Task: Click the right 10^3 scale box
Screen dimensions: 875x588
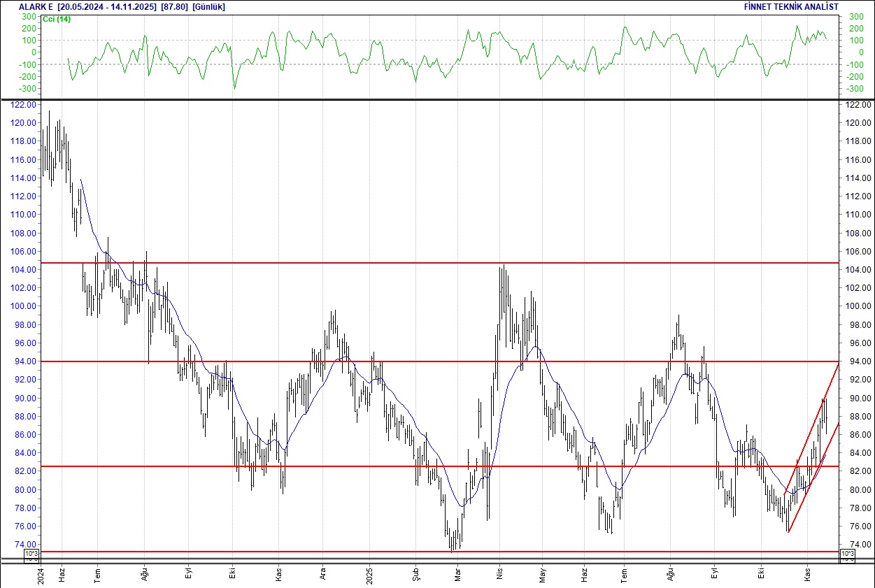Action: coord(847,555)
